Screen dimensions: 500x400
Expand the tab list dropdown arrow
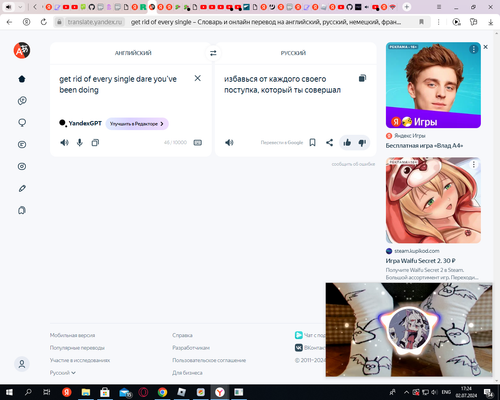point(20,7)
